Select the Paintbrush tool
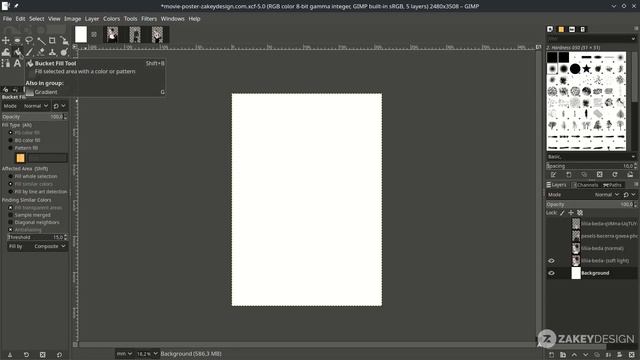 point(29,52)
